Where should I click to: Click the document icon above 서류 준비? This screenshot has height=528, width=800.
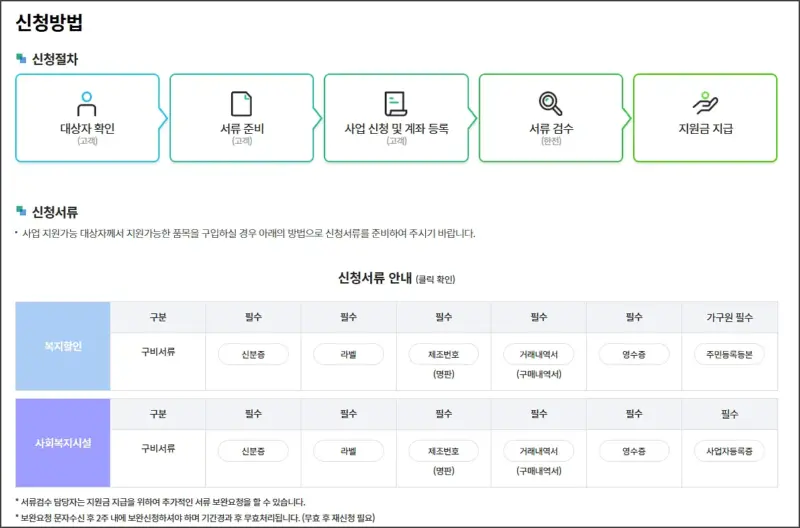[x=241, y=104]
